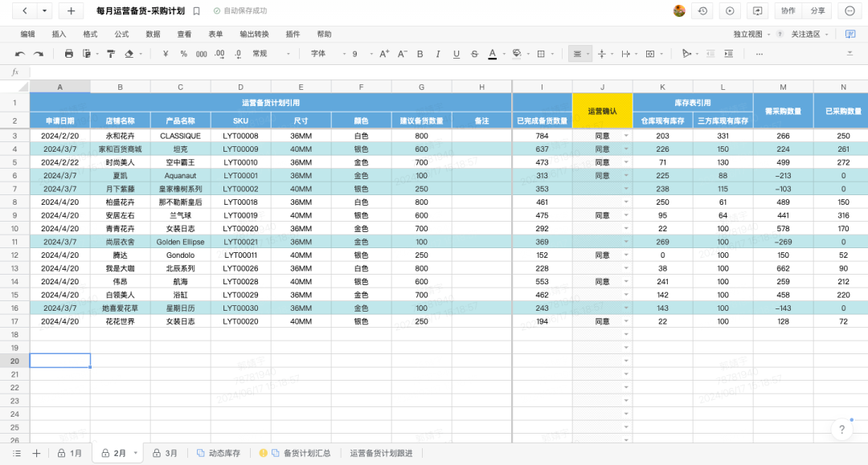This screenshot has width=868, height=465.
Task: Activate the format painter tool
Action: [111, 54]
